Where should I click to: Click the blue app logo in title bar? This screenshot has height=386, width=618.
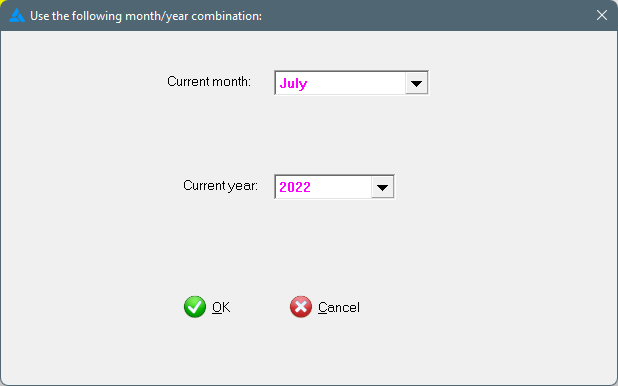[x=17, y=16]
